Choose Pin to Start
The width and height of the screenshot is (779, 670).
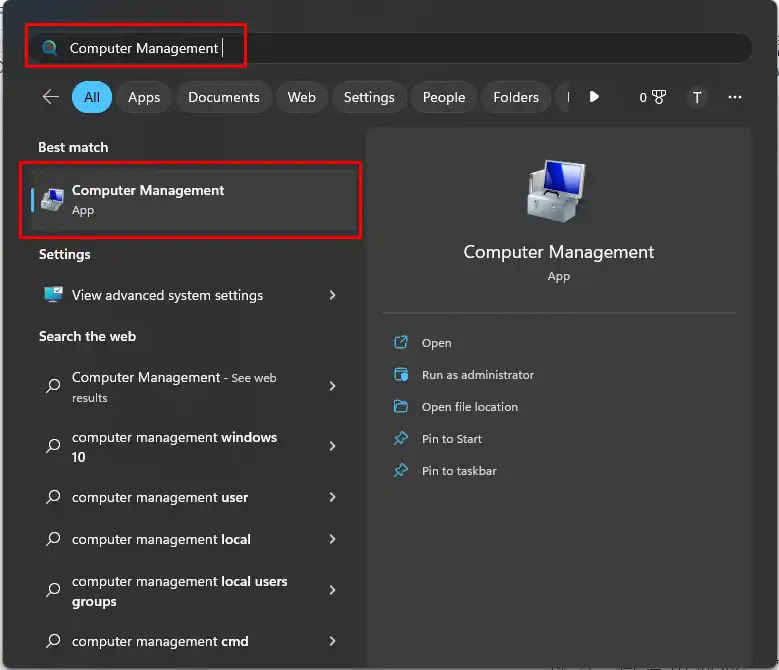click(x=452, y=439)
